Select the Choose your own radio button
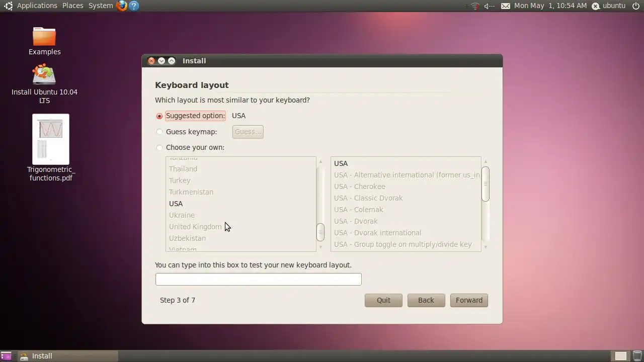Screen dimensions: 644x362 159,147
